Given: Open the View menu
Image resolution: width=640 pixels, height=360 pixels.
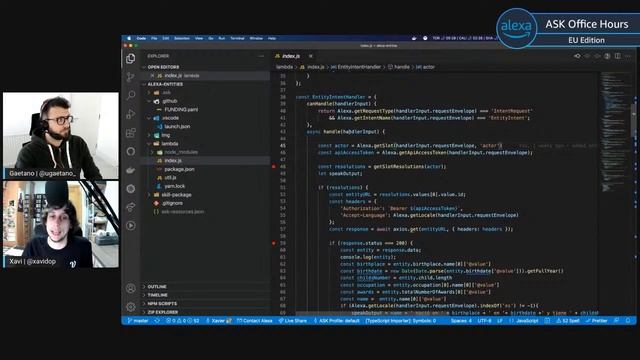Looking at the screenshot, I should (199, 38).
